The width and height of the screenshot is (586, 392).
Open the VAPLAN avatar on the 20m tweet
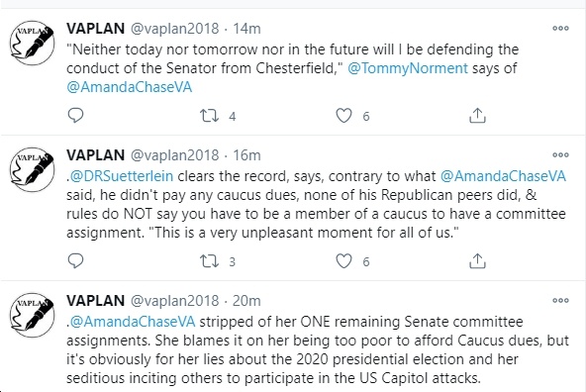click(x=32, y=315)
